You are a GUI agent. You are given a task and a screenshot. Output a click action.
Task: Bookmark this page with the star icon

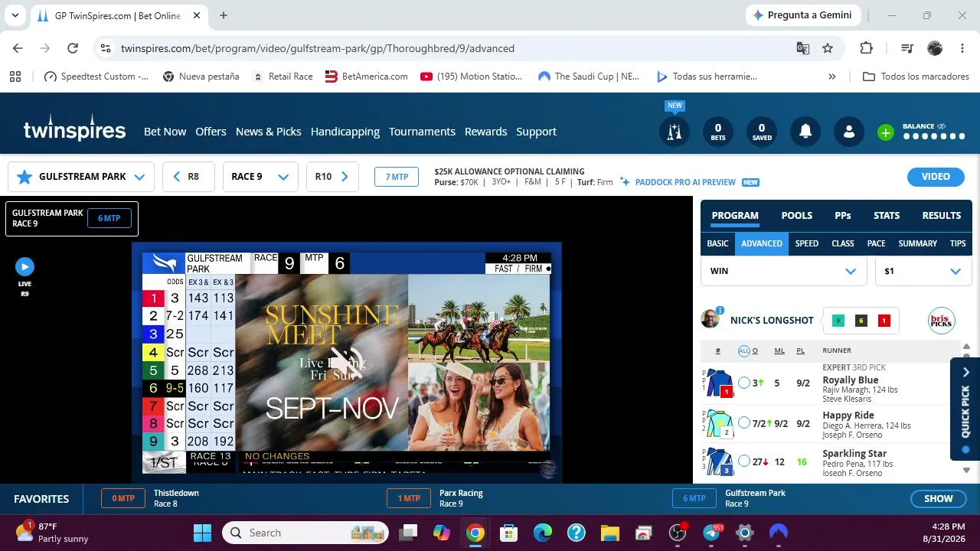828,48
